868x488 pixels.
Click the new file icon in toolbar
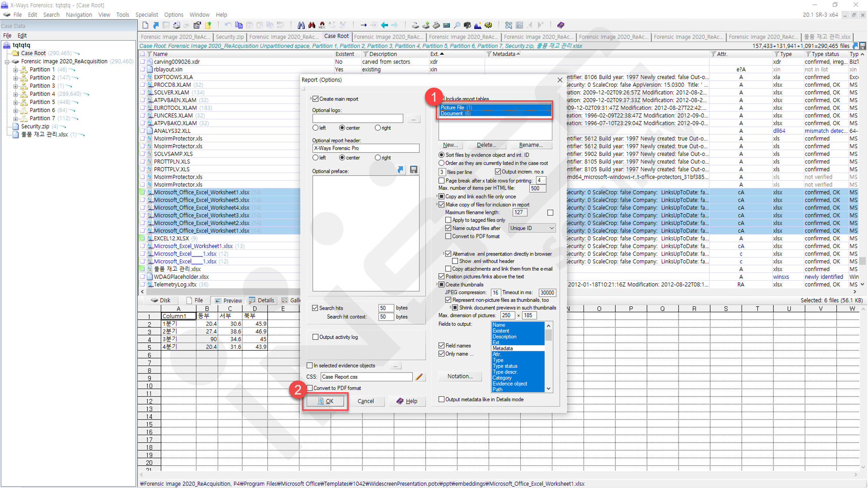click(x=145, y=25)
